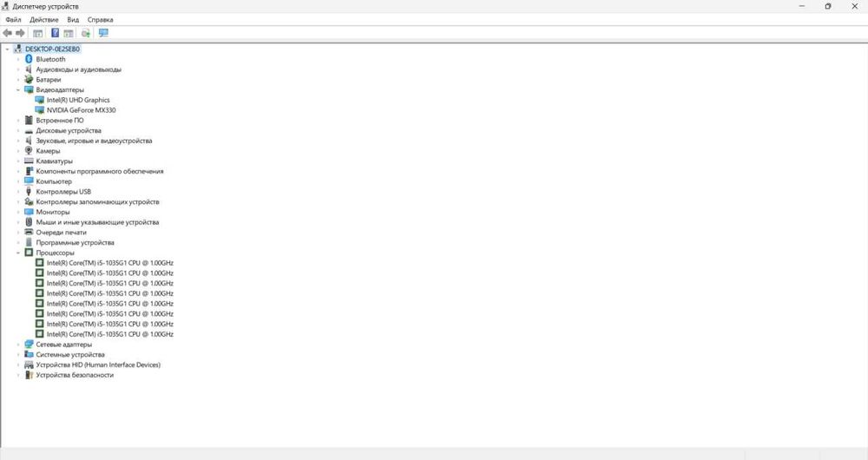This screenshot has height=460, width=868.
Task: Open the Файл menu
Action: [13, 19]
